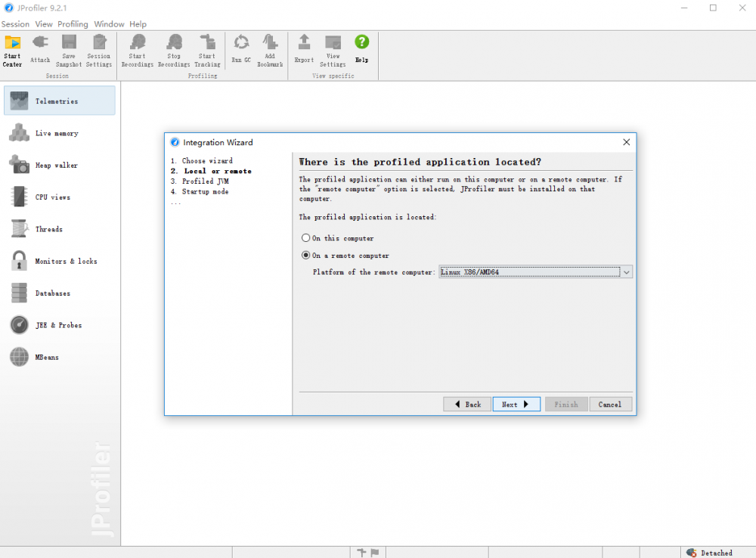
Task: Open the Help menu
Action: pos(138,23)
